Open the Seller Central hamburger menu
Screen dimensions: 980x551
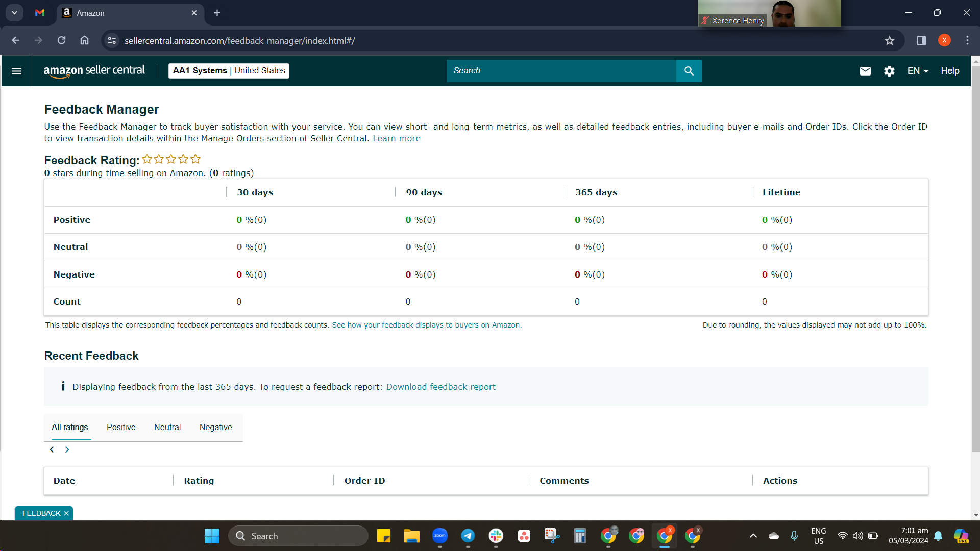coord(16,71)
